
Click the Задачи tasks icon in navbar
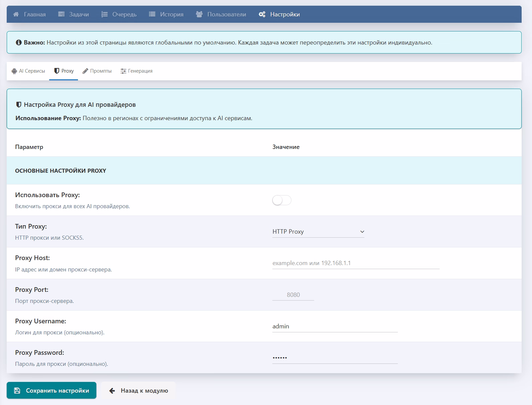pyautogui.click(x=61, y=14)
